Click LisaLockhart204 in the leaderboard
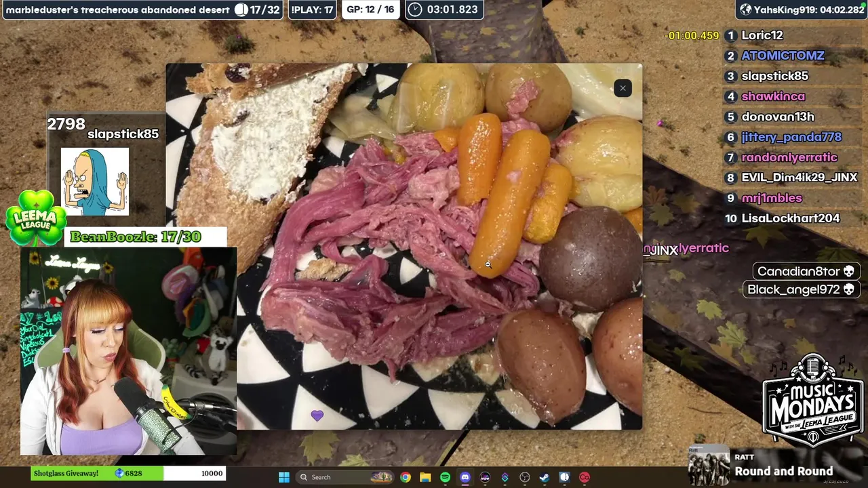The width and height of the screenshot is (868, 488). (791, 218)
